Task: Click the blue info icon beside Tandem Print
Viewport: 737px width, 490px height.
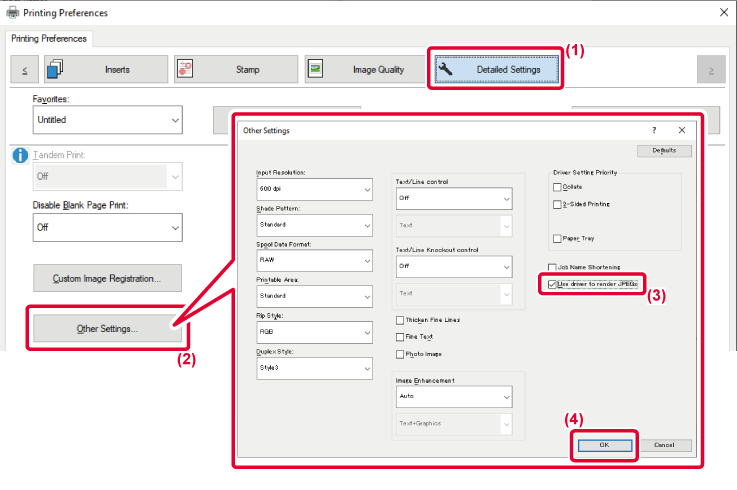Action: coord(20,155)
